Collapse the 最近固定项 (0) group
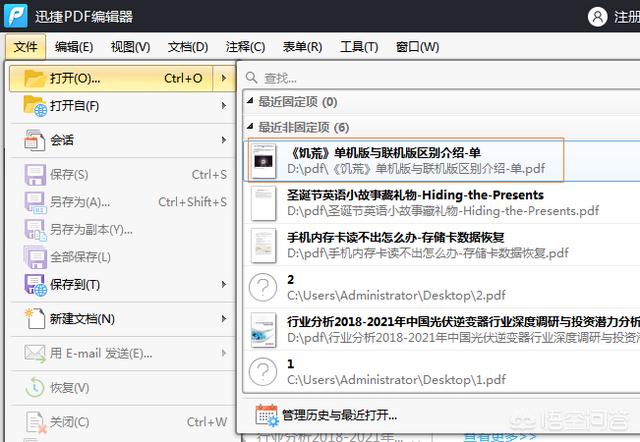Viewport: 640px width, 442px height. pos(250,101)
